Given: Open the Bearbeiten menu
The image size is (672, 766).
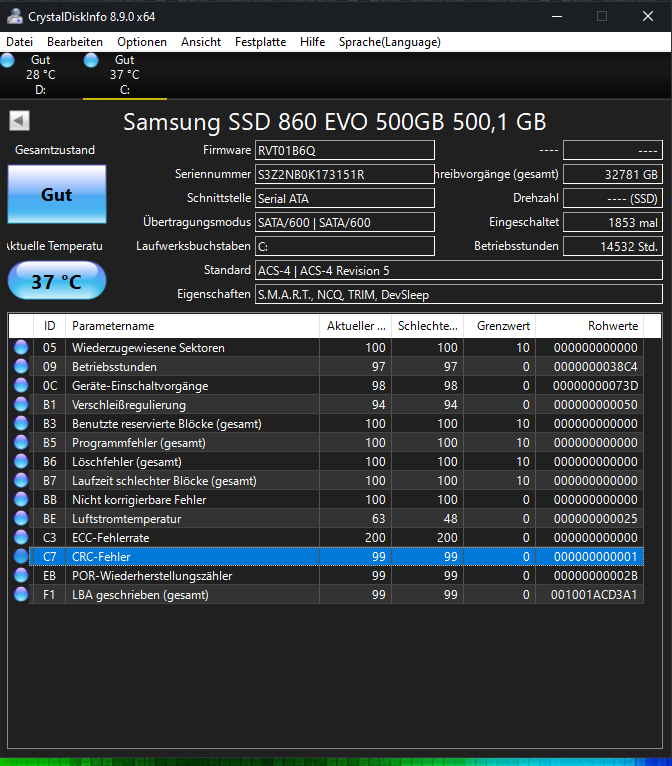Looking at the screenshot, I should (75, 42).
